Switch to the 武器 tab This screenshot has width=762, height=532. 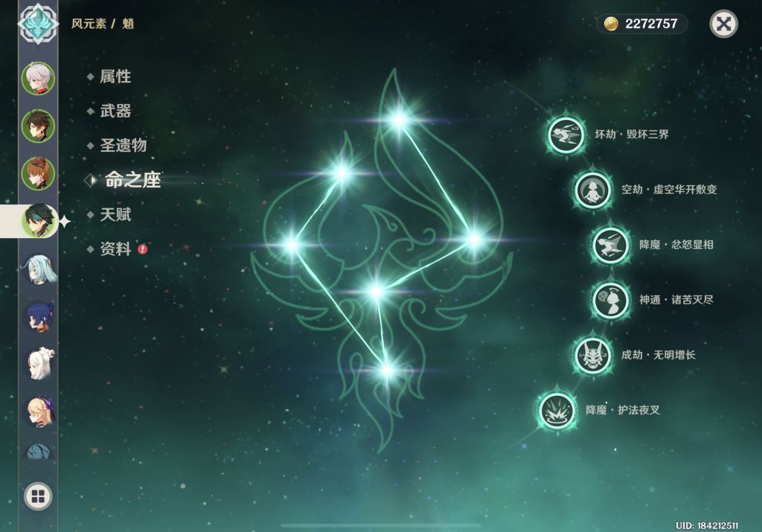tap(115, 111)
